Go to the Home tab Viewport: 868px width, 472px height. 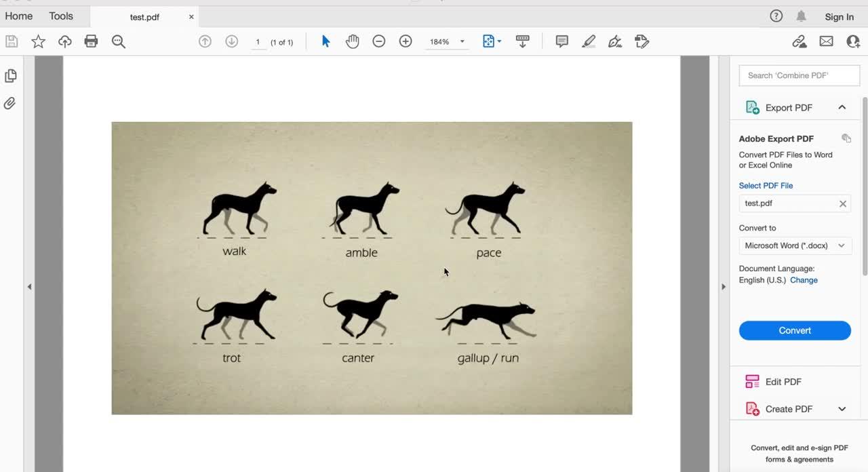pos(18,16)
